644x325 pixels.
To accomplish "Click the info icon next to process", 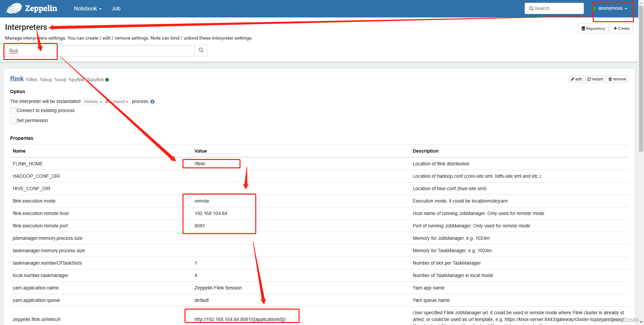I will click(x=152, y=102).
